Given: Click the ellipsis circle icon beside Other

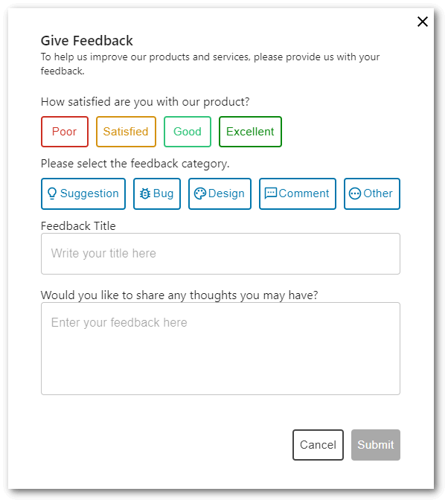Looking at the screenshot, I should 355,193.
